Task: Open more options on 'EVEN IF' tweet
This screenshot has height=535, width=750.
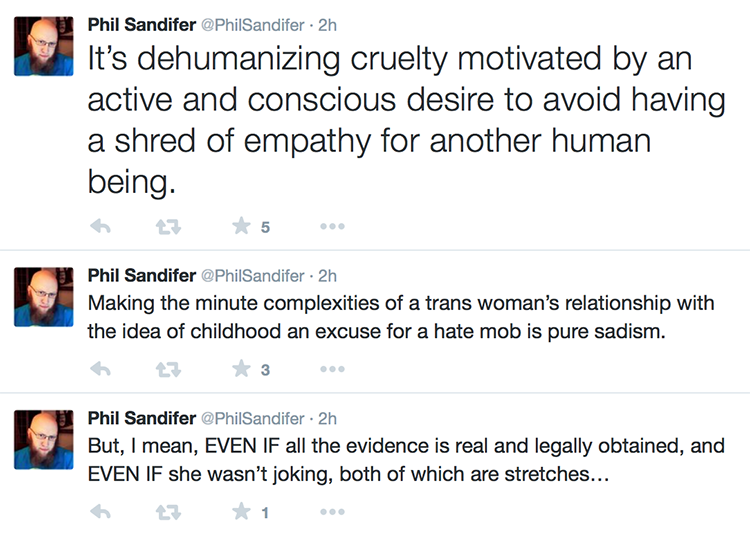Action: pos(332,512)
